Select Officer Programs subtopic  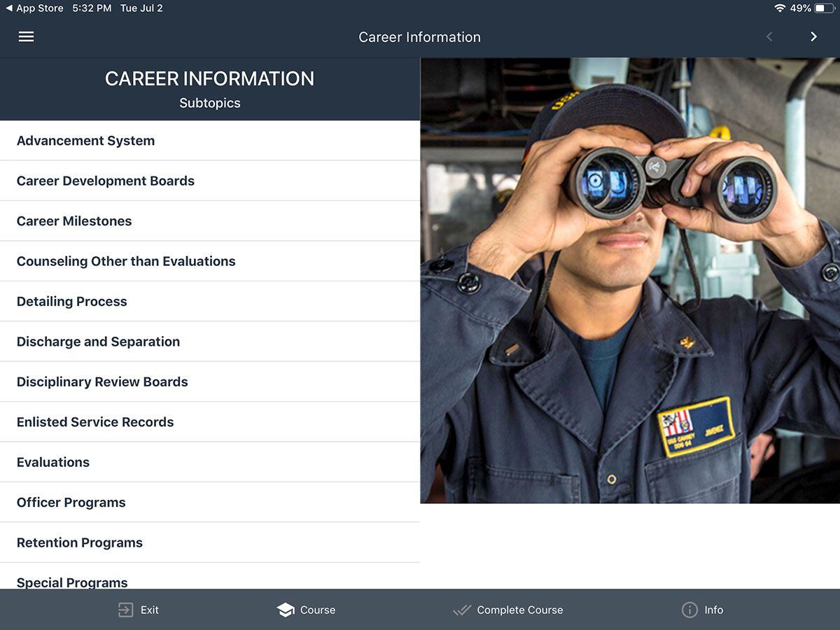coord(71,503)
